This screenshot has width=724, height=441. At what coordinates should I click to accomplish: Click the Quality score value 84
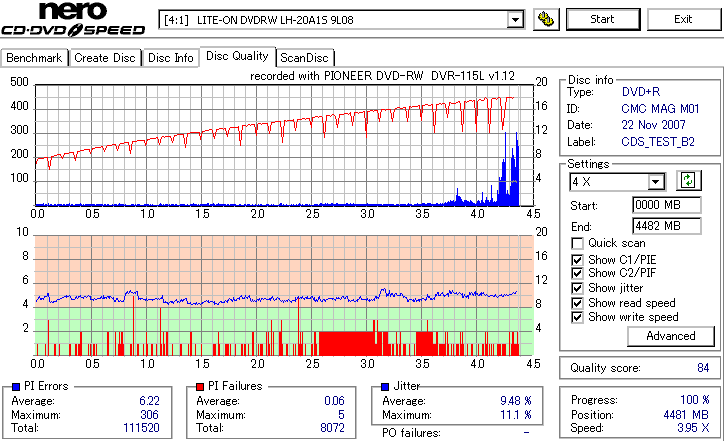pos(703,368)
